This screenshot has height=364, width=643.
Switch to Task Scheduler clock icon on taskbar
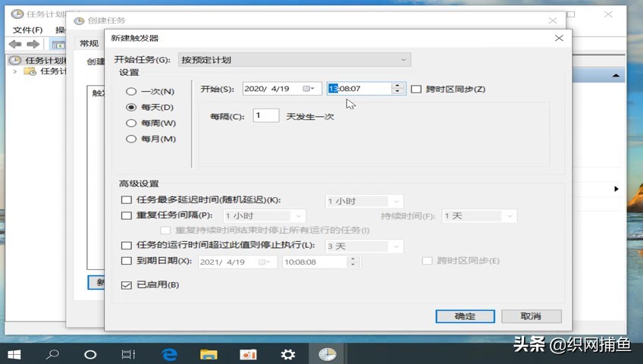(x=328, y=354)
